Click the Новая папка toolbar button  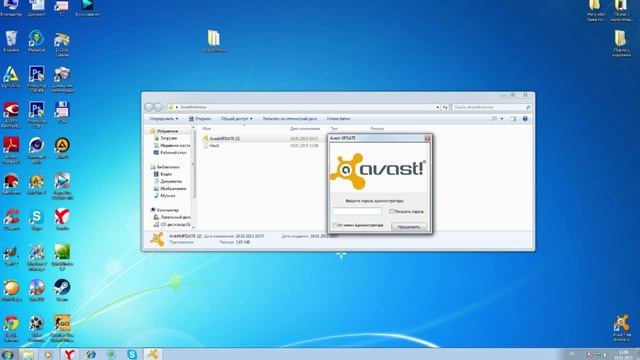tap(338, 119)
